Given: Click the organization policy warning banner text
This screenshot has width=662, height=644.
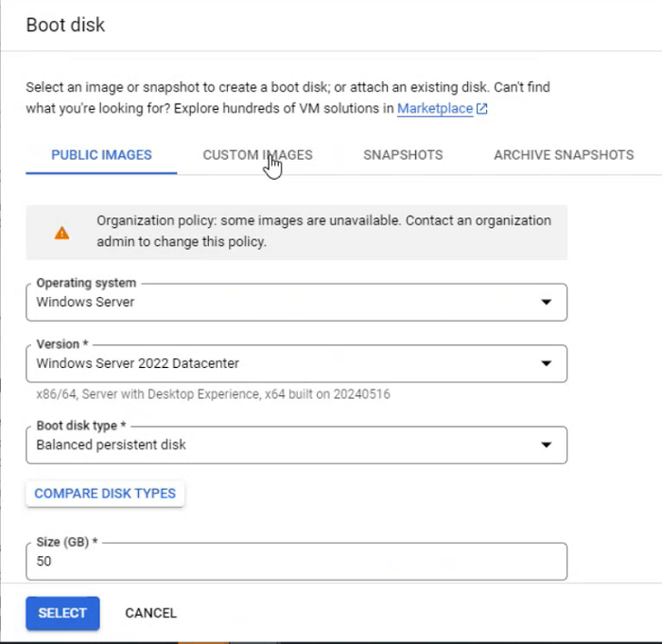Looking at the screenshot, I should tap(323, 231).
